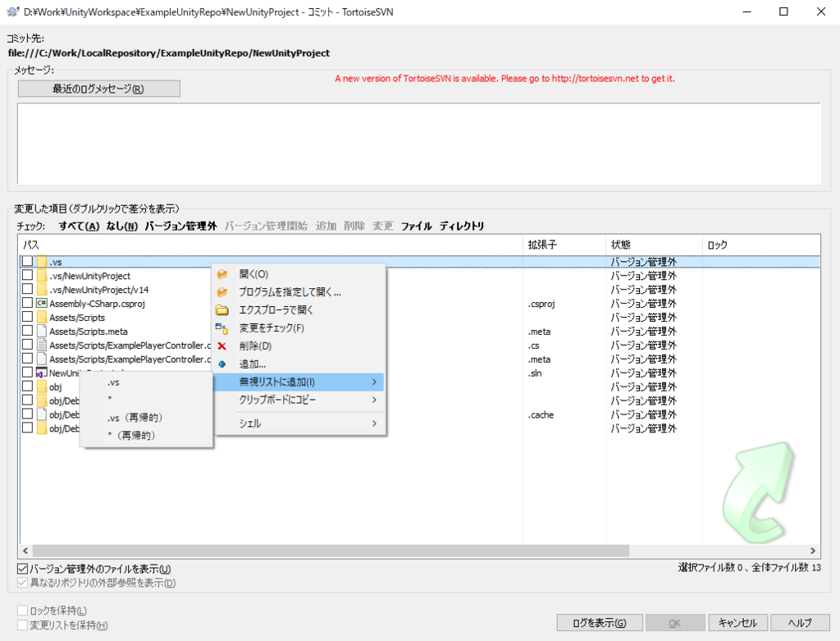Check the Assets/Scripts folder checkbox

tap(27, 317)
